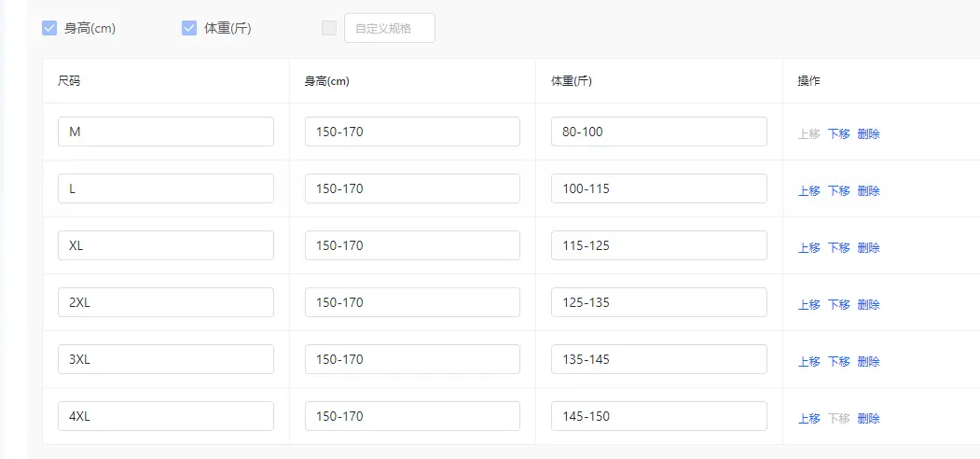980x459 pixels.
Task: Edit the height field in XL row
Action: (412, 245)
